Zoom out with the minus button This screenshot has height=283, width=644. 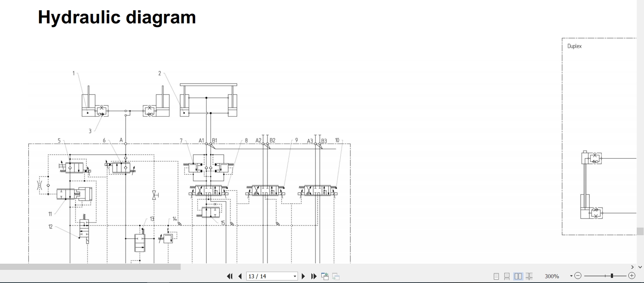click(578, 276)
